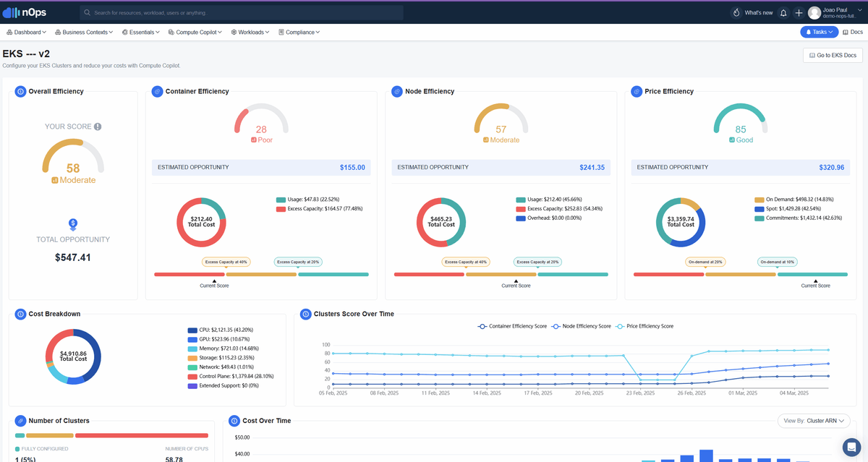The image size is (868, 462).
Task: Open the Business Contexts menu
Action: pyautogui.click(x=84, y=33)
